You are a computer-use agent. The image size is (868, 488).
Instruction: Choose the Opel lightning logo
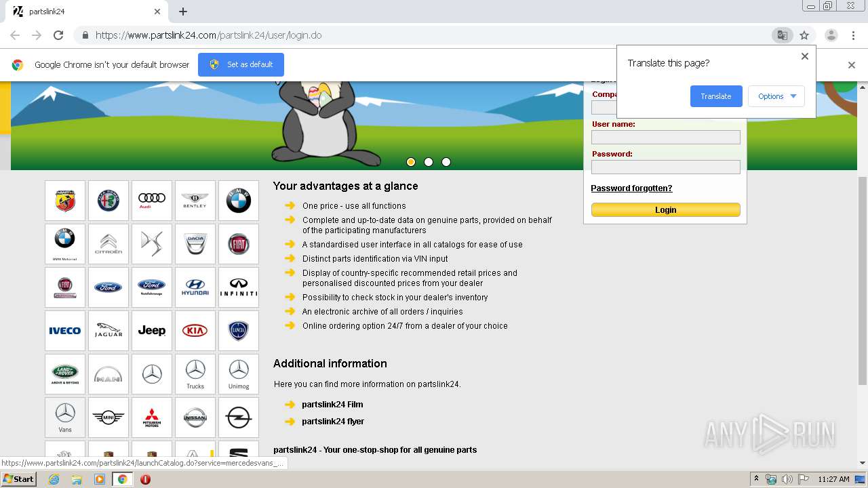pos(239,418)
